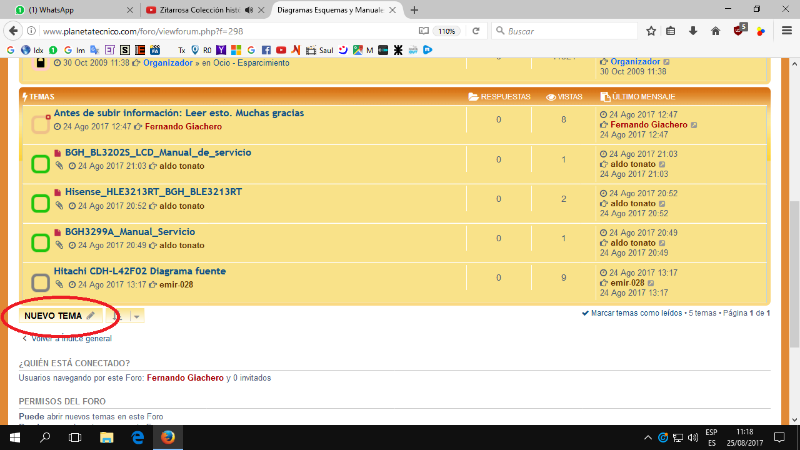Open Firefox from the Windows taskbar
This screenshot has height=450, width=800.
click(167, 438)
